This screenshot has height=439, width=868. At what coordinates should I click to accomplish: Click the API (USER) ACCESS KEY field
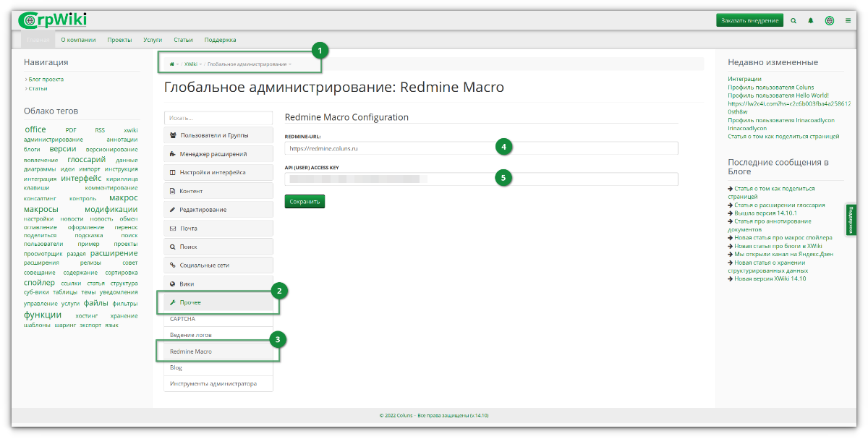481,179
